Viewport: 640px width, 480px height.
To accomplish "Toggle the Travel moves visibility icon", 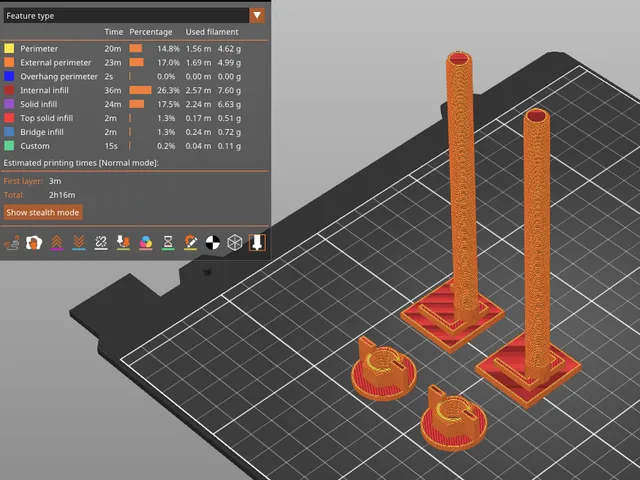I will click(12, 243).
